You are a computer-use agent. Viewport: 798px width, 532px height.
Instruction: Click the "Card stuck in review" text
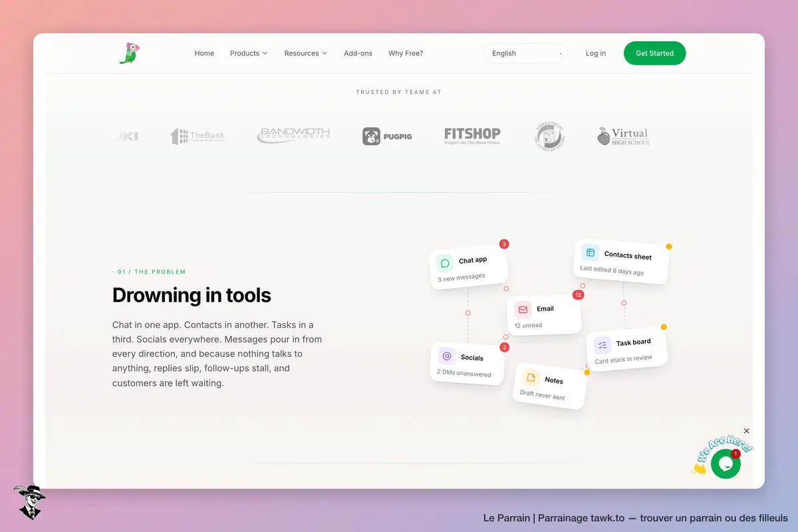point(623,359)
